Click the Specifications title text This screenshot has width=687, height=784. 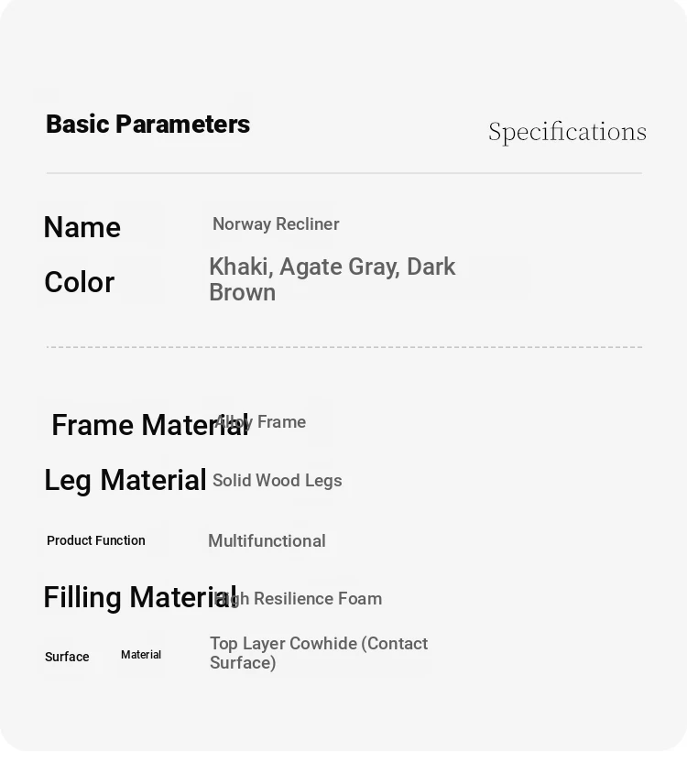pos(568,132)
